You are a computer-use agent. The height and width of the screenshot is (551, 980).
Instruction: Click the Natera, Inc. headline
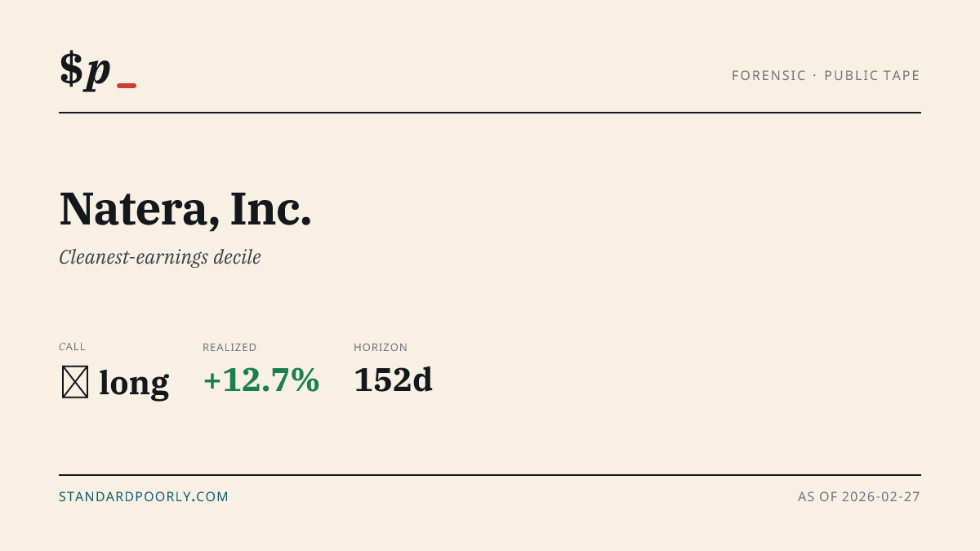(185, 208)
